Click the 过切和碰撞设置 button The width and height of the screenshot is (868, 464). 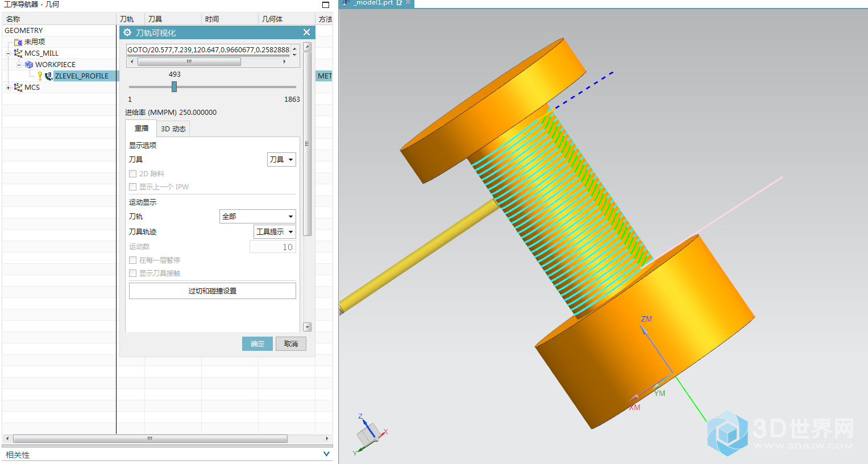tap(213, 291)
